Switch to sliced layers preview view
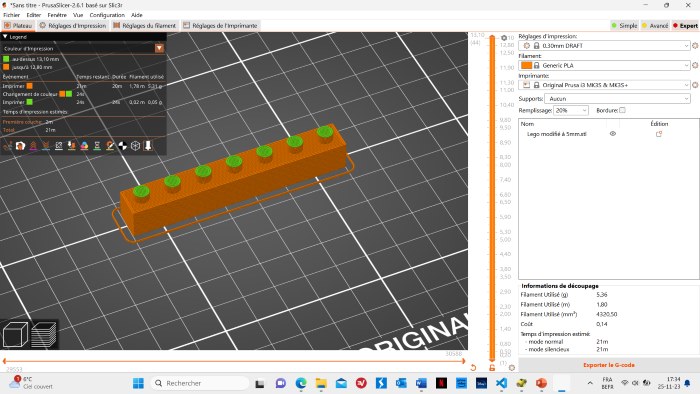Image resolution: width=700 pixels, height=394 pixels. pyautogui.click(x=44, y=334)
